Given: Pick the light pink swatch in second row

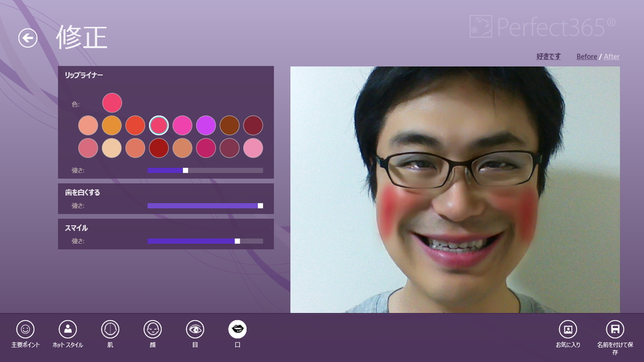Looking at the screenshot, I should click(x=253, y=148).
